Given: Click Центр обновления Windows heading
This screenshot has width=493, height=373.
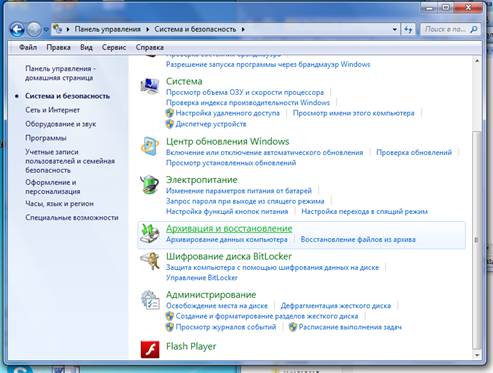Looking at the screenshot, I should pos(227,141).
